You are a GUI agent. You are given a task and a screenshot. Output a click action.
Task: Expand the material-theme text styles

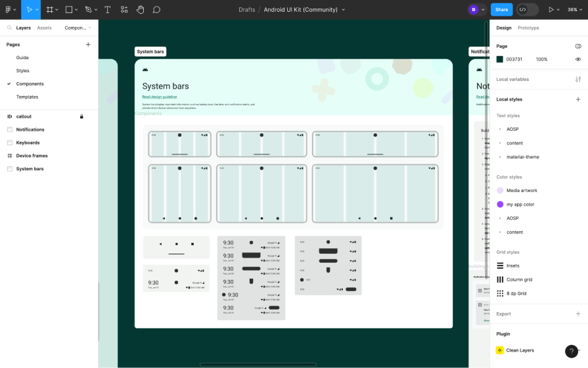pyautogui.click(x=500, y=157)
